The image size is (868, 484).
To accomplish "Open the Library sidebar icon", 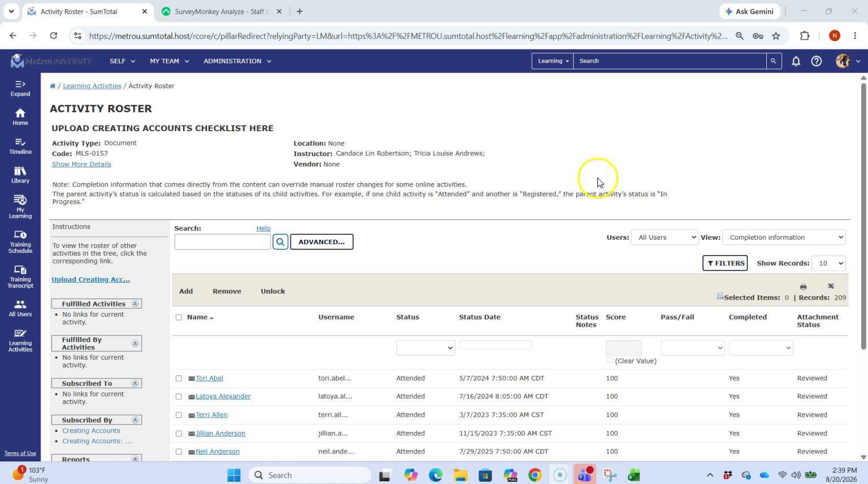I will [x=20, y=175].
